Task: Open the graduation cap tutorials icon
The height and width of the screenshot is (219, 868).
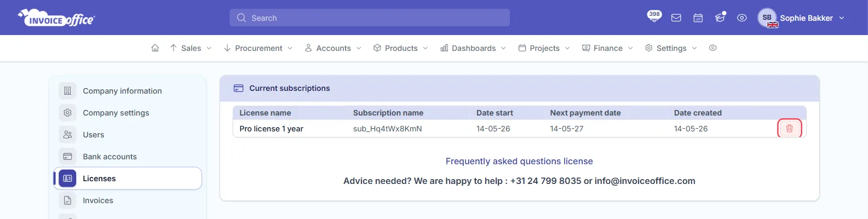Action: [720, 18]
